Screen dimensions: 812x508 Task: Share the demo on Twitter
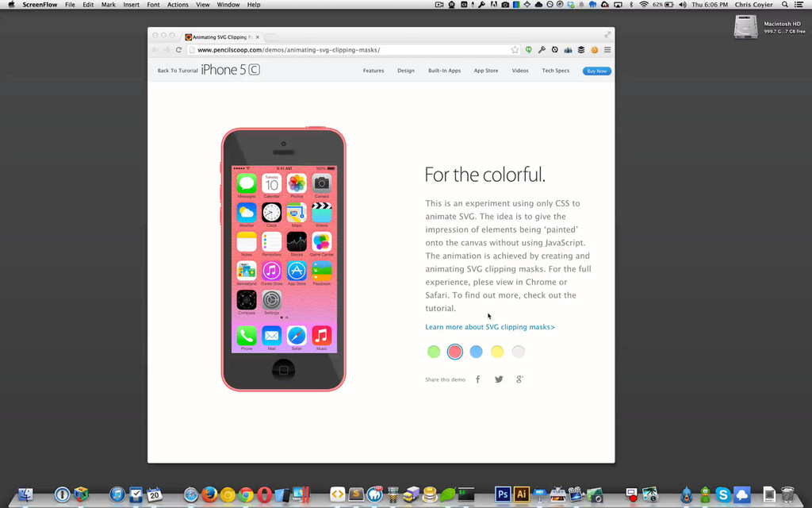[x=499, y=379]
